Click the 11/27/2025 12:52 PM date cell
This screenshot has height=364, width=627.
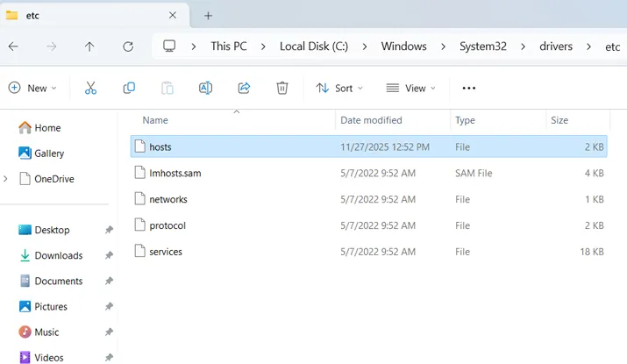click(385, 146)
